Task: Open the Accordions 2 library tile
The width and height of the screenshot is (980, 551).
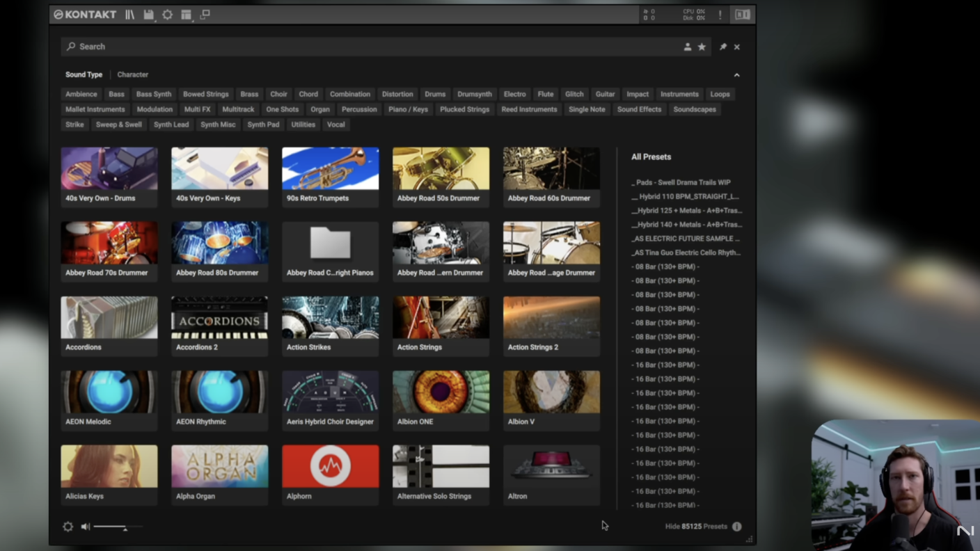Action: [220, 326]
